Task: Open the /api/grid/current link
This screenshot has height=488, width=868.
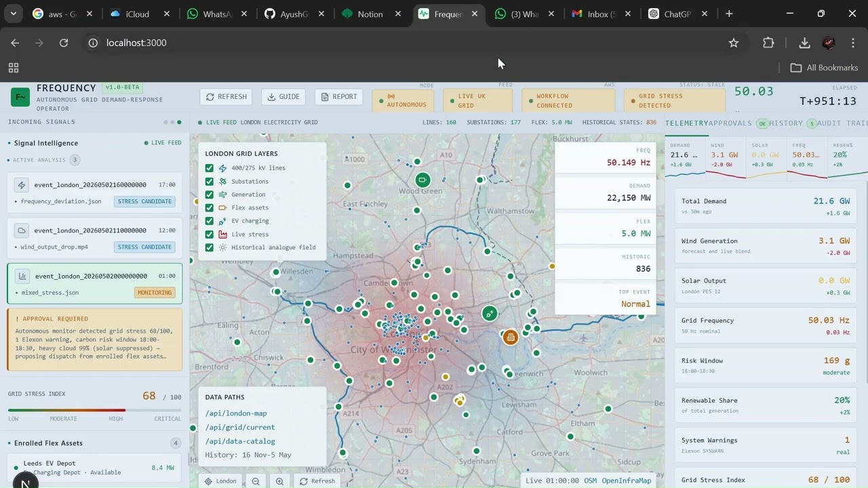Action: [x=240, y=428]
